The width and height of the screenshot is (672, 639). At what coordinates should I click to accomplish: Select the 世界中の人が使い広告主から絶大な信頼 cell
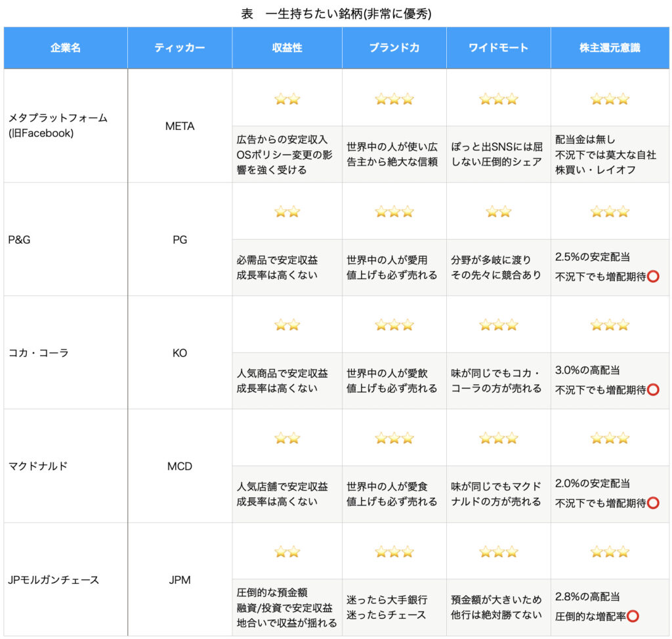coord(394,154)
